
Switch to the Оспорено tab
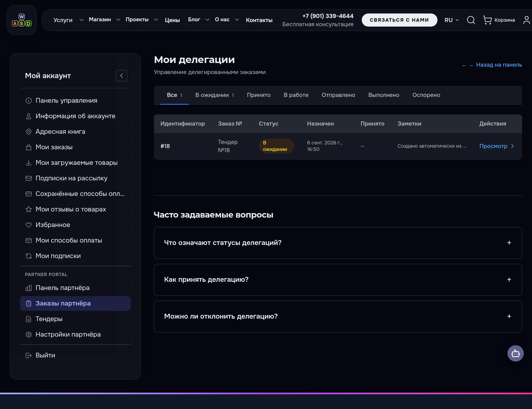[426, 95]
